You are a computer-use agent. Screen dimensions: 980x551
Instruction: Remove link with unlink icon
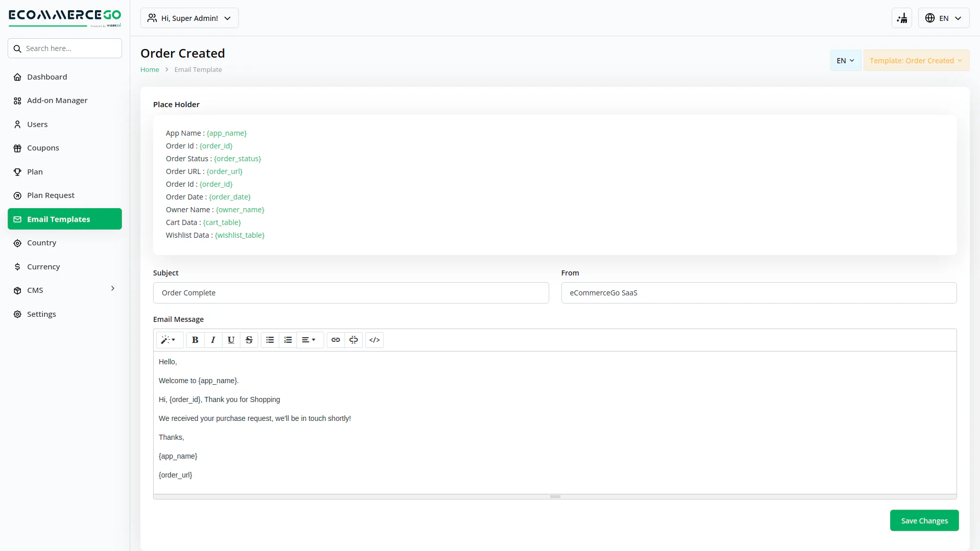pyautogui.click(x=354, y=340)
